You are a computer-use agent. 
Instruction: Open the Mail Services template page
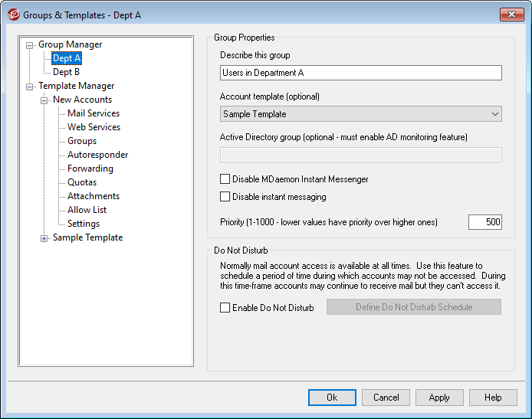point(94,113)
